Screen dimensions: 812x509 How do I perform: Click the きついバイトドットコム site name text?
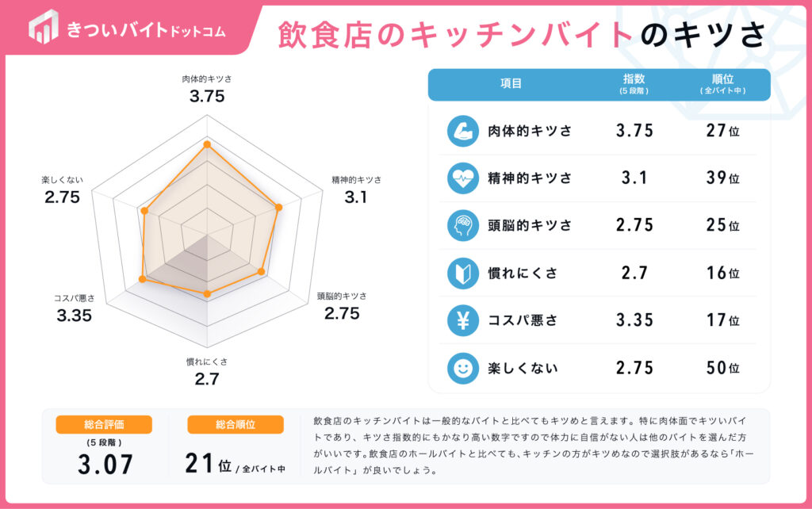coord(147,30)
